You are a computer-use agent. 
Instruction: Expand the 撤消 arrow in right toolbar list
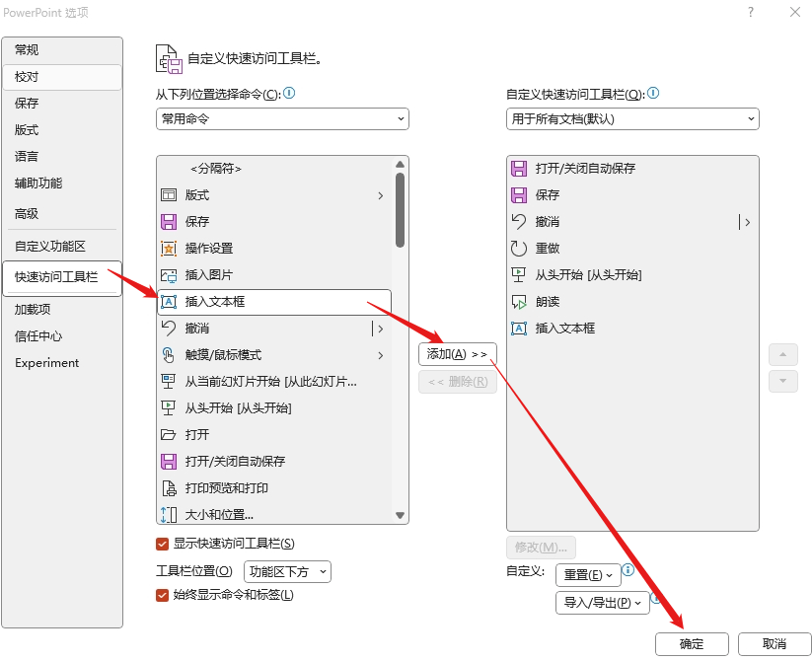click(747, 223)
